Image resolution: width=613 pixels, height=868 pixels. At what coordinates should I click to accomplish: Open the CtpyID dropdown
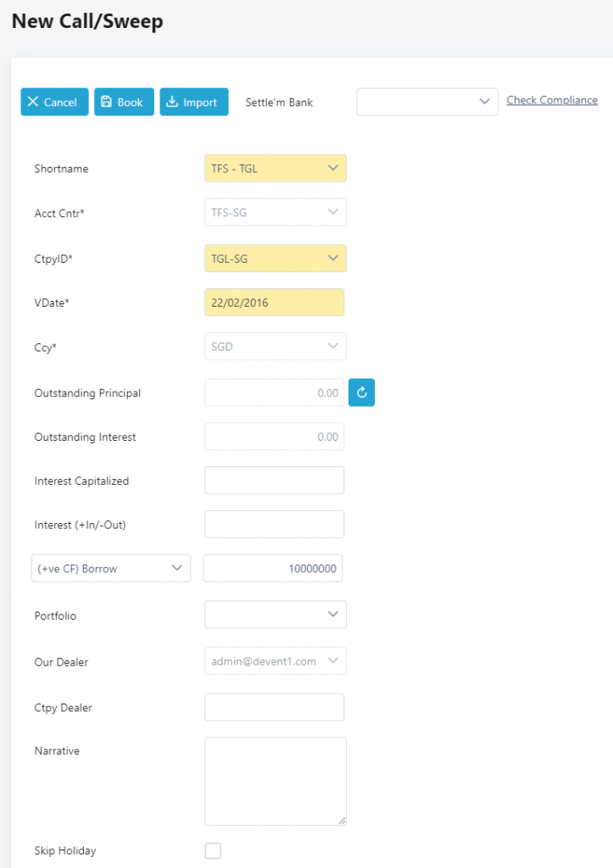(x=276, y=258)
